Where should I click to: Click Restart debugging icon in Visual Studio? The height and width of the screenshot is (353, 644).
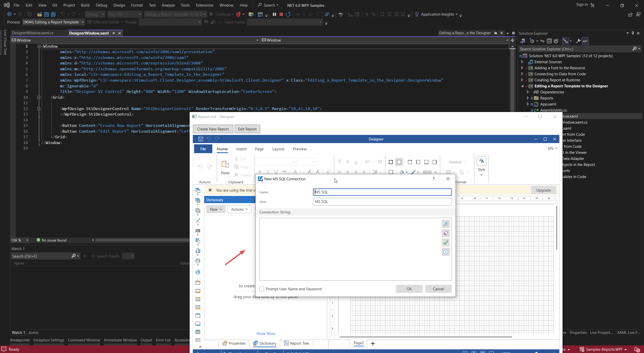tap(288, 14)
